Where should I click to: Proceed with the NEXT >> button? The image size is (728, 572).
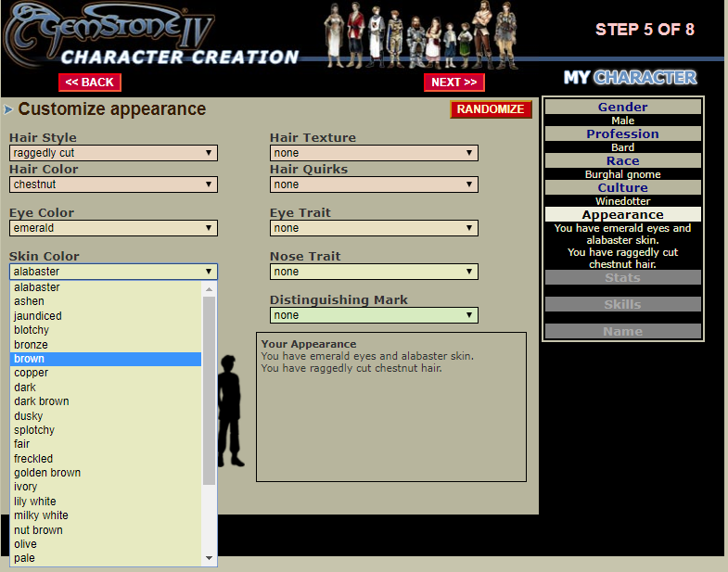pyautogui.click(x=453, y=83)
